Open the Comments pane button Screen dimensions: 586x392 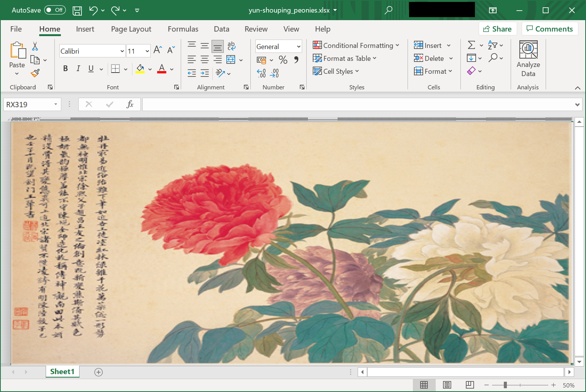point(550,29)
